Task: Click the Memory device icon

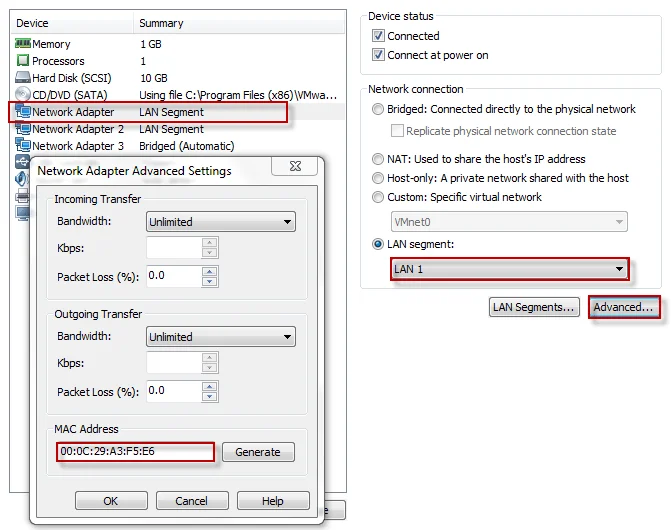Action: [23, 44]
